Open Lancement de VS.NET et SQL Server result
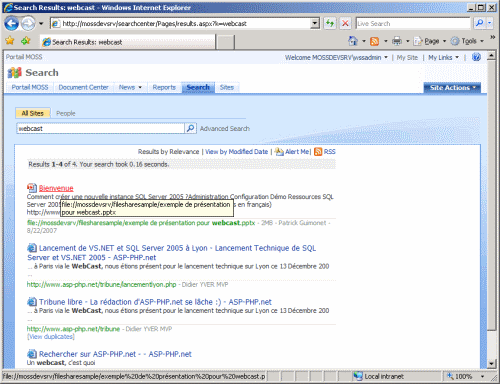This screenshot has height=384, width=500. coord(172,253)
